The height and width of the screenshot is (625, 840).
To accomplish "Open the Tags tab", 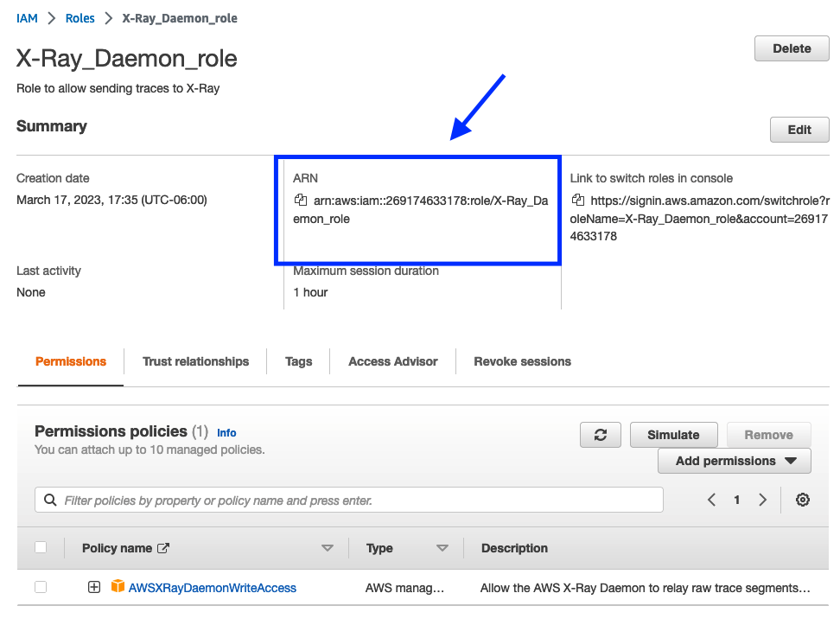I will pyautogui.click(x=298, y=361).
